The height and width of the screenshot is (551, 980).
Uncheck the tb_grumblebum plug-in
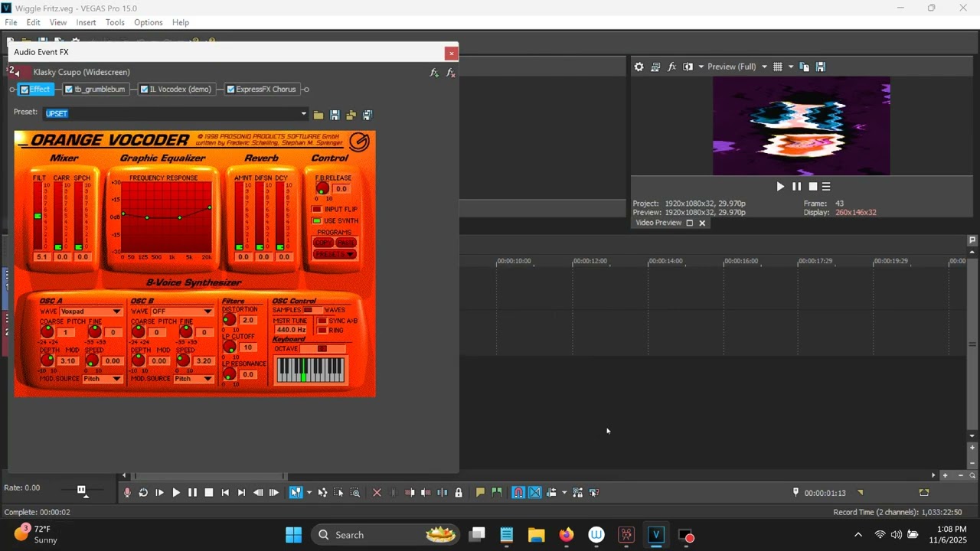click(69, 90)
